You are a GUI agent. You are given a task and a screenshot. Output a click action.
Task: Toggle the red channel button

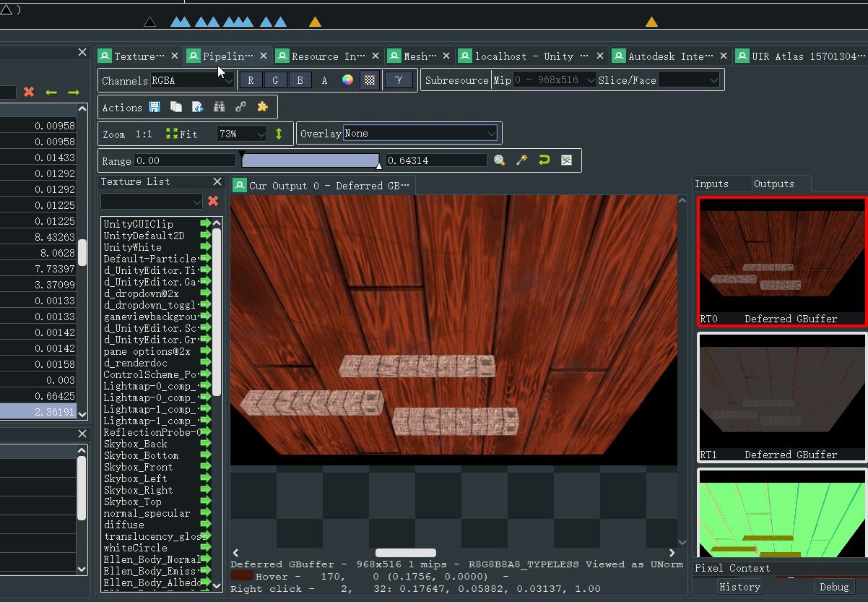(251, 80)
